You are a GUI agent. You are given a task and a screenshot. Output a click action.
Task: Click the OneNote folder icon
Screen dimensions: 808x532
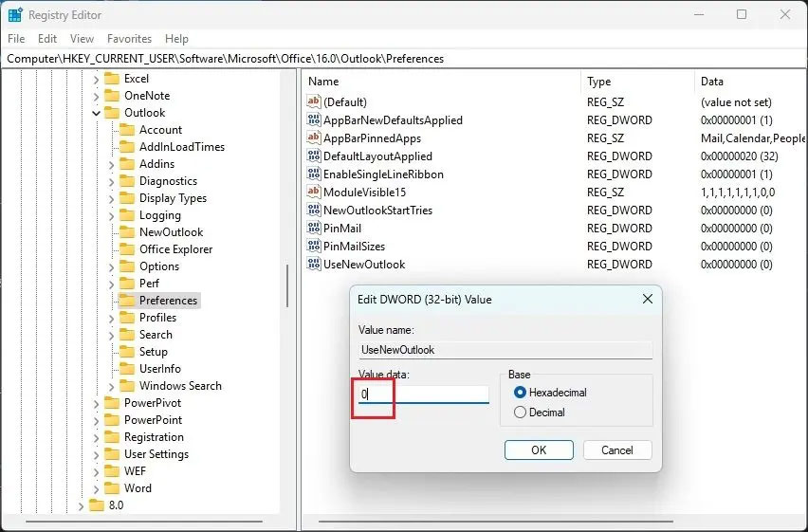[x=111, y=96]
